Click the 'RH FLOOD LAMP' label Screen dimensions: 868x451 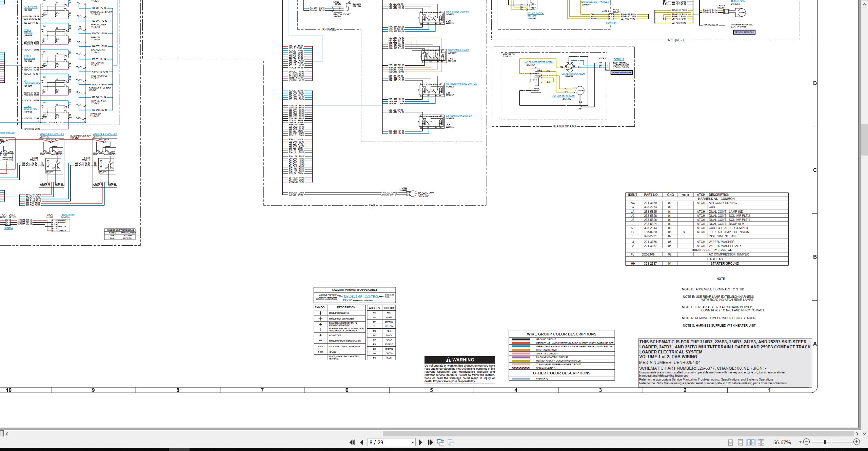(426, 193)
